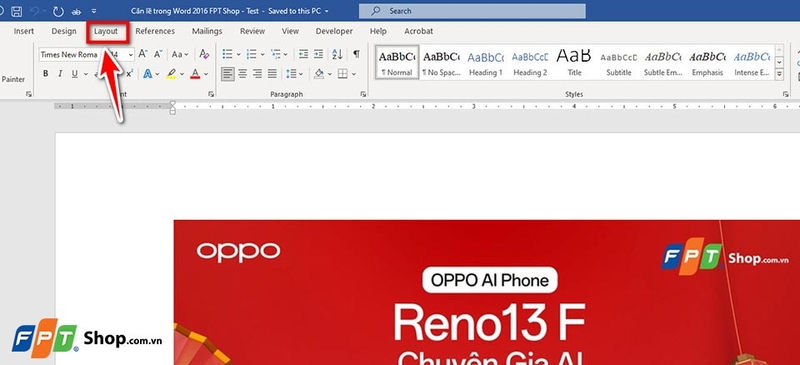800x365 pixels.
Task: Switch to the Developer tab
Action: pos(334,31)
